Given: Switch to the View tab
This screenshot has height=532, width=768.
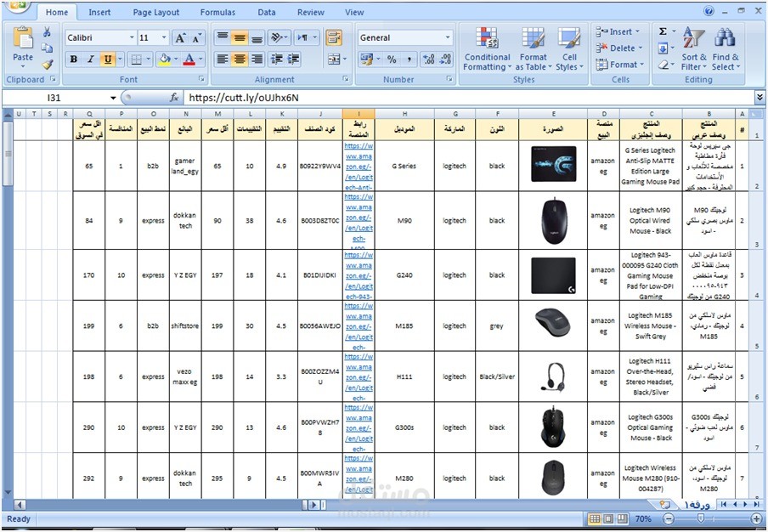Looking at the screenshot, I should 354,12.
